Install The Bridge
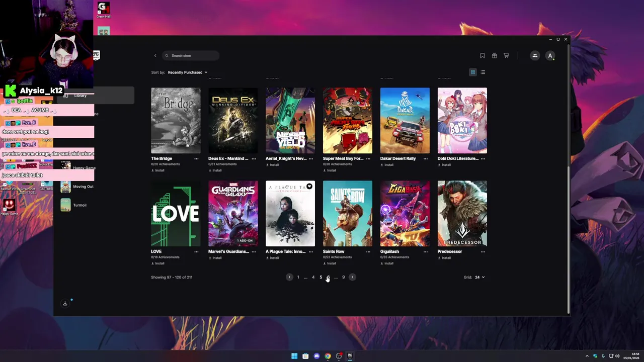 point(158,170)
